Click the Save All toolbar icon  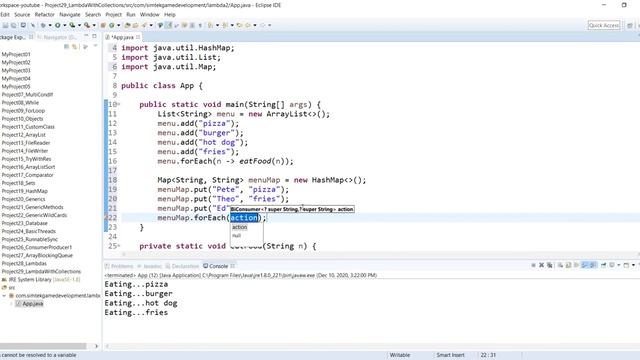(x=13, y=25)
